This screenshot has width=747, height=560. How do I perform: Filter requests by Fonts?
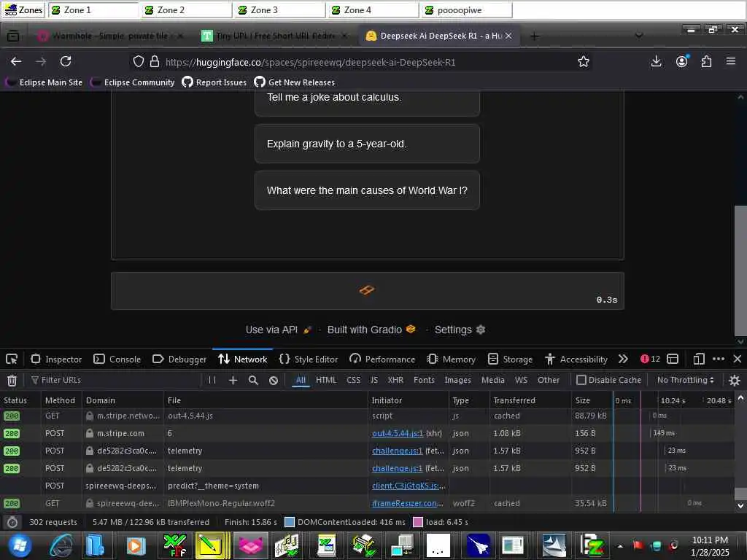(424, 380)
